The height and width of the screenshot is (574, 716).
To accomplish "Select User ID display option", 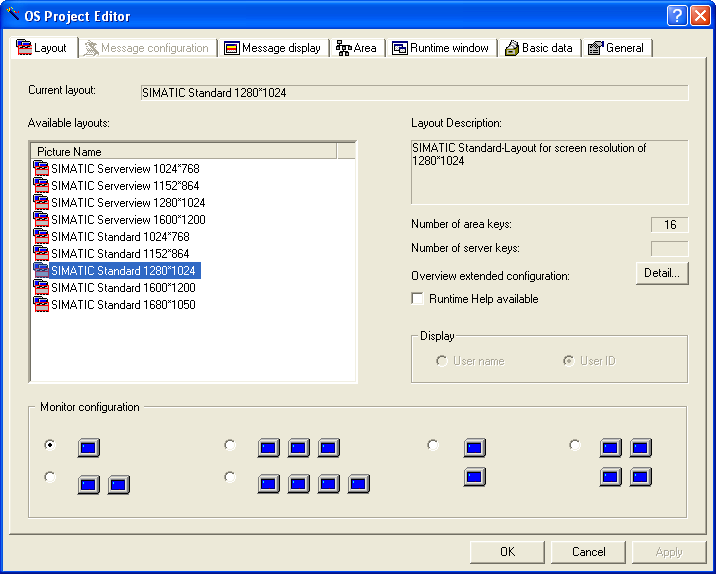I will tap(569, 361).
